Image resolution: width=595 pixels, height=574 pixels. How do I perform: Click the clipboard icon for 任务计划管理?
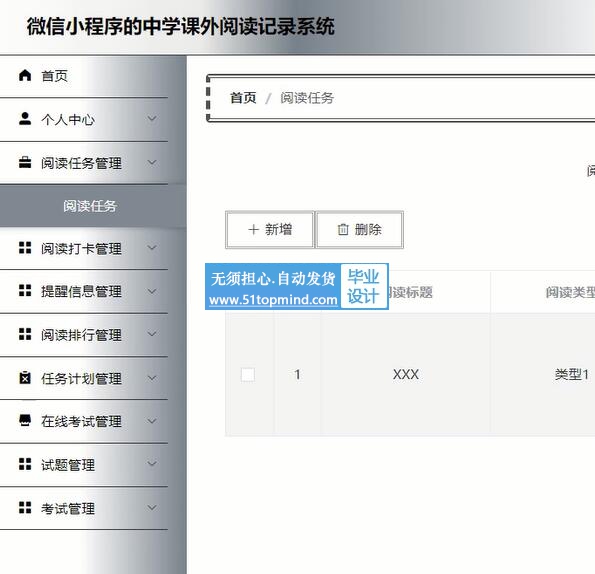click(25, 377)
